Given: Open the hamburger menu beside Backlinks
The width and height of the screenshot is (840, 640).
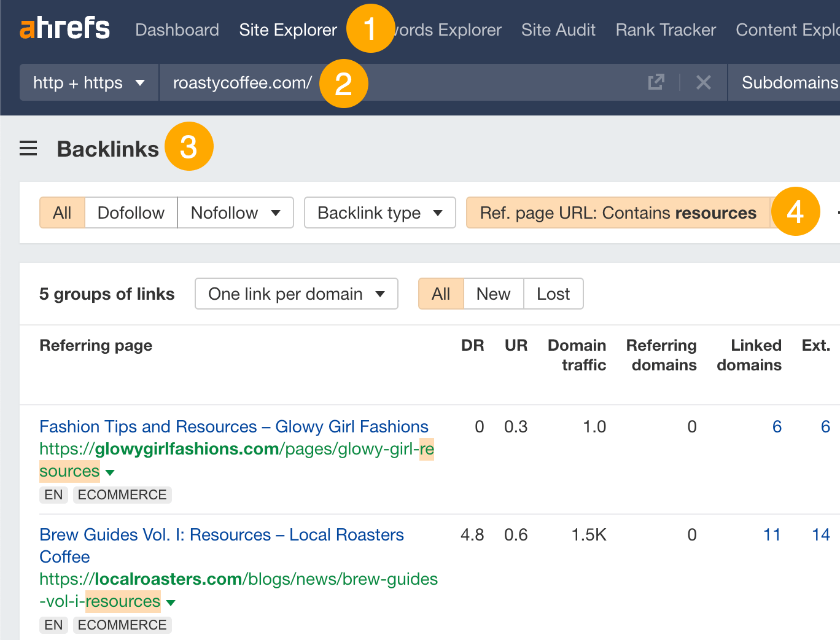Looking at the screenshot, I should coord(28,147).
